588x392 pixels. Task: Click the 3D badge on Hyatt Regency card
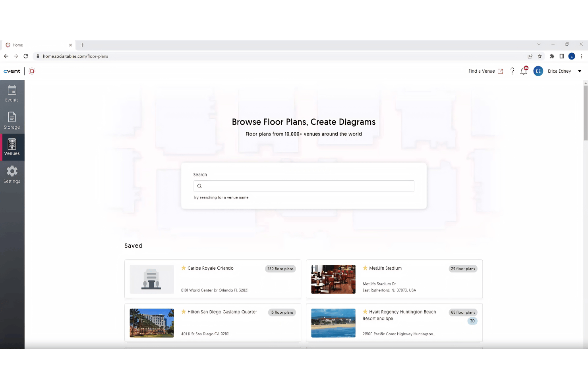tap(472, 321)
